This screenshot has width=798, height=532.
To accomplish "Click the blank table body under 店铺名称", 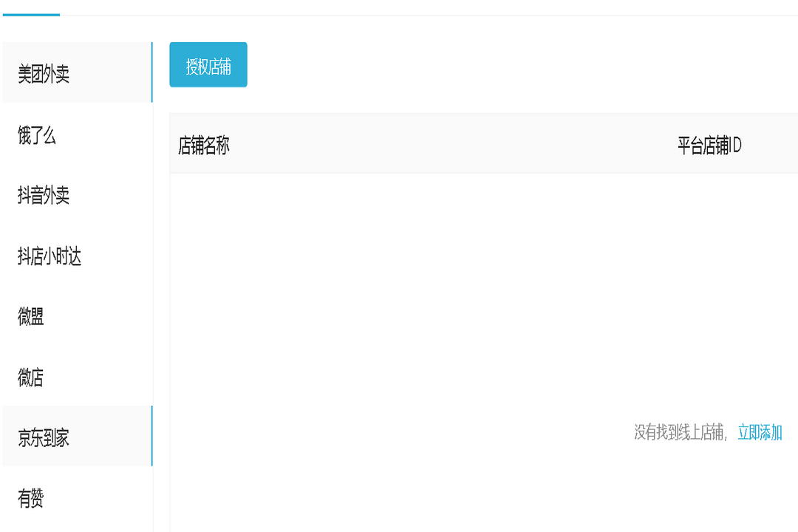I will (x=296, y=296).
